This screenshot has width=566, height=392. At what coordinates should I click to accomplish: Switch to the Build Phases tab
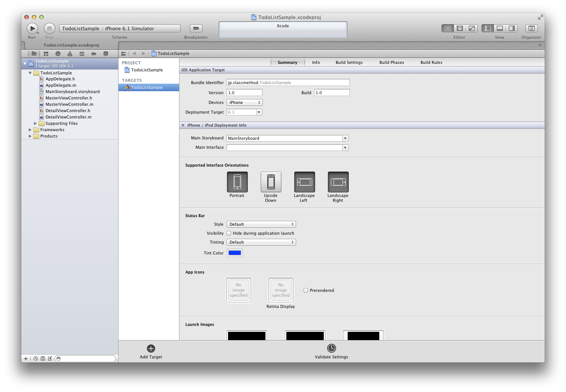point(392,62)
